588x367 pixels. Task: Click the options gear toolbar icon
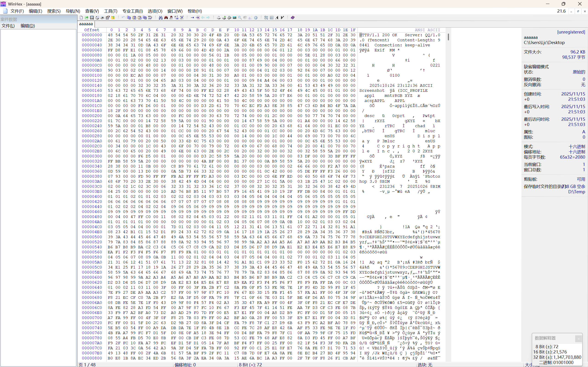[x=256, y=18]
